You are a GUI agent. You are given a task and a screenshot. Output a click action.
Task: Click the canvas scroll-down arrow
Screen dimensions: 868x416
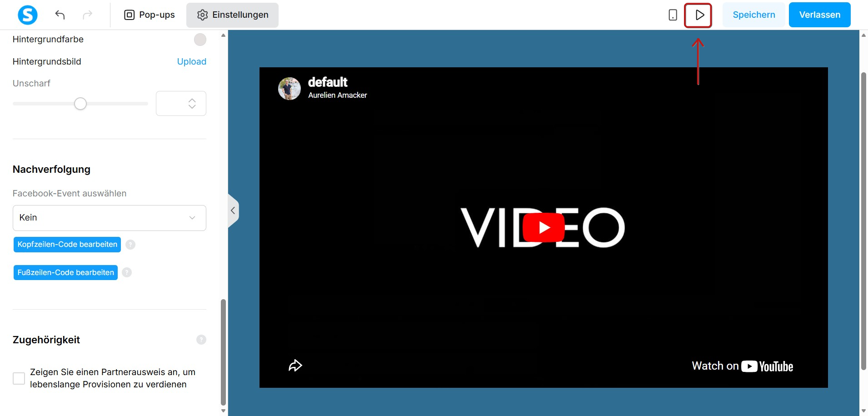pos(863,411)
